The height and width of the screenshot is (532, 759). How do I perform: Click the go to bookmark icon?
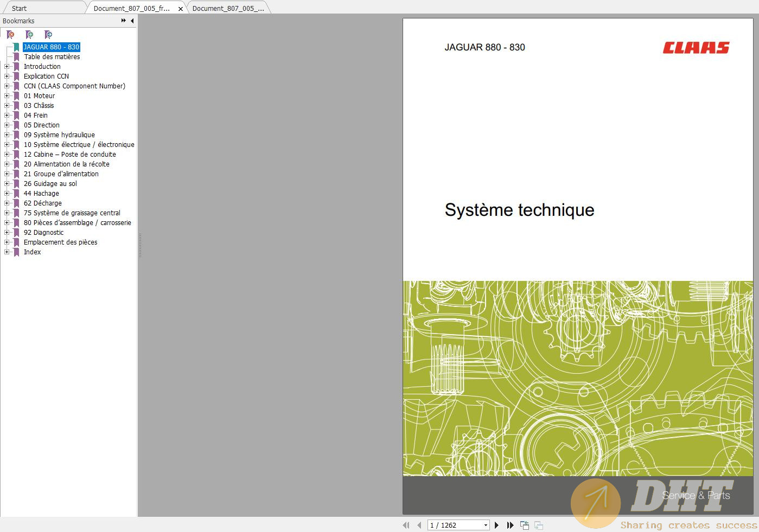(x=48, y=35)
